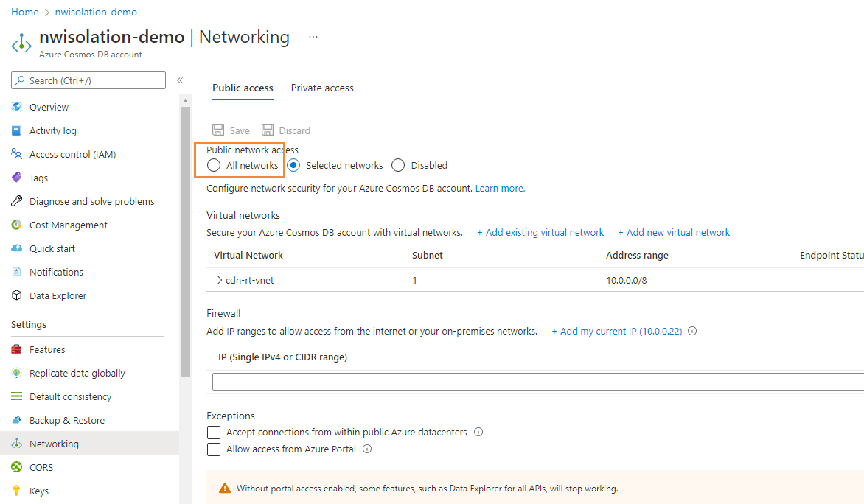Open Cost Management from the sidebar
864x504 pixels.
click(16, 225)
